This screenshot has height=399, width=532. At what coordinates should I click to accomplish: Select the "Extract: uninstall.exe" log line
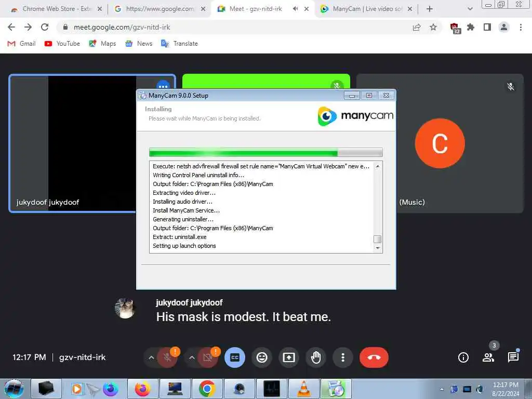pos(179,237)
